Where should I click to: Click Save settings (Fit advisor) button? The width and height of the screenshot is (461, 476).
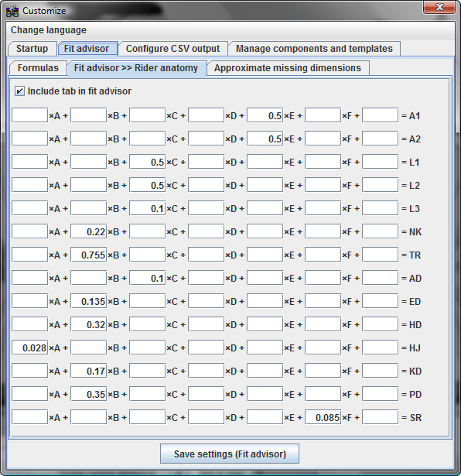pyautogui.click(x=230, y=454)
